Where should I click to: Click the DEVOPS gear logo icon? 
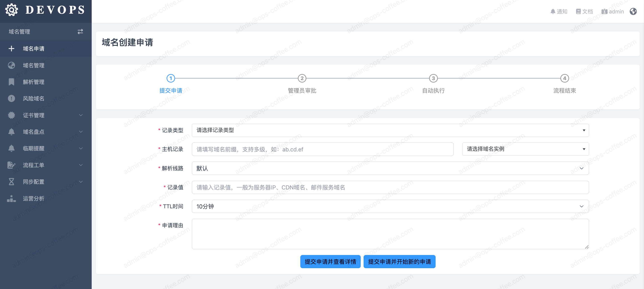[11, 10]
